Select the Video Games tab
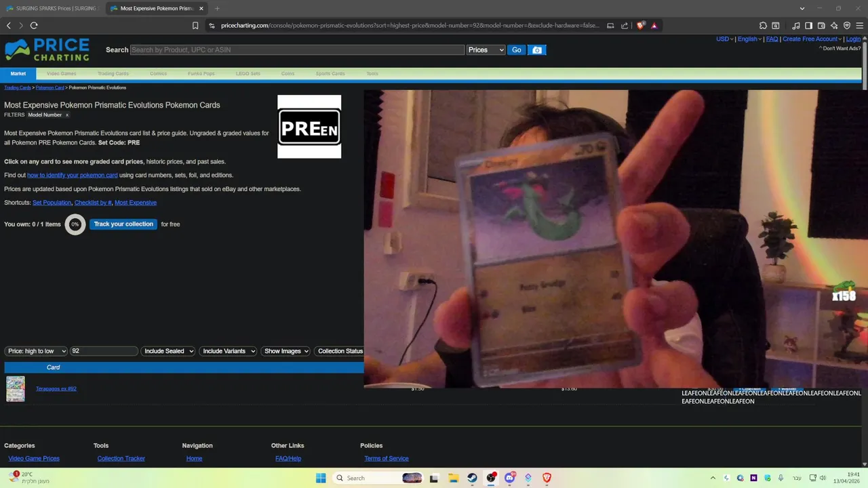The image size is (868, 488). (x=61, y=74)
